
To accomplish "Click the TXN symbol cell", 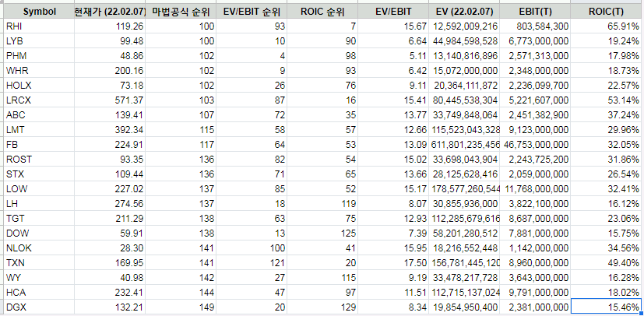I will point(39,262).
